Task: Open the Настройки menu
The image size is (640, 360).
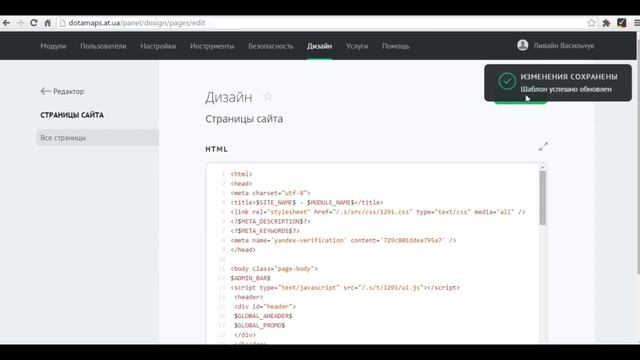Action: 158,46
